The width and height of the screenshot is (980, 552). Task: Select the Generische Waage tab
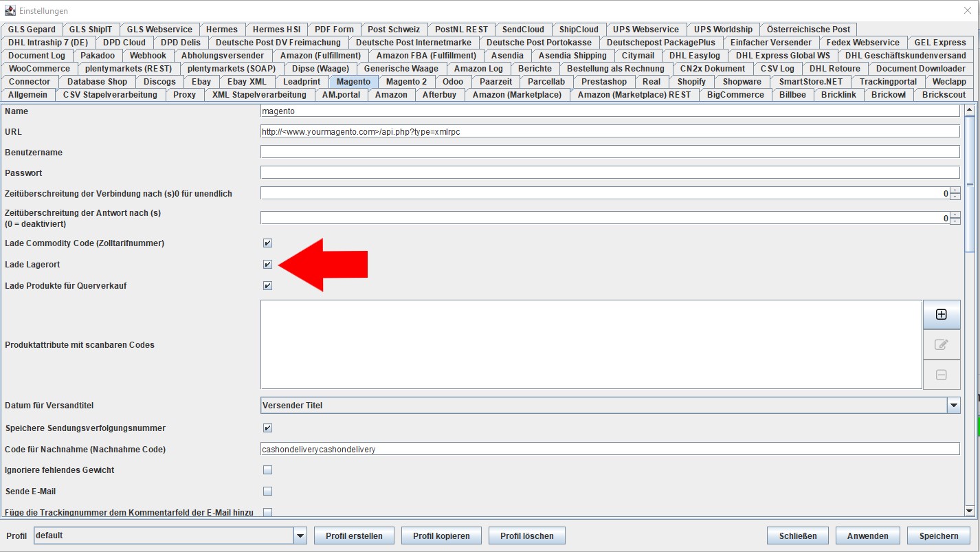tap(401, 69)
